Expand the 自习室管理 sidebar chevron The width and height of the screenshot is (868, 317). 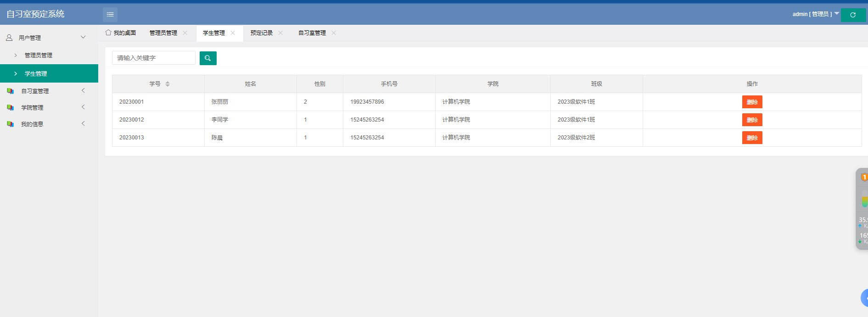83,90
